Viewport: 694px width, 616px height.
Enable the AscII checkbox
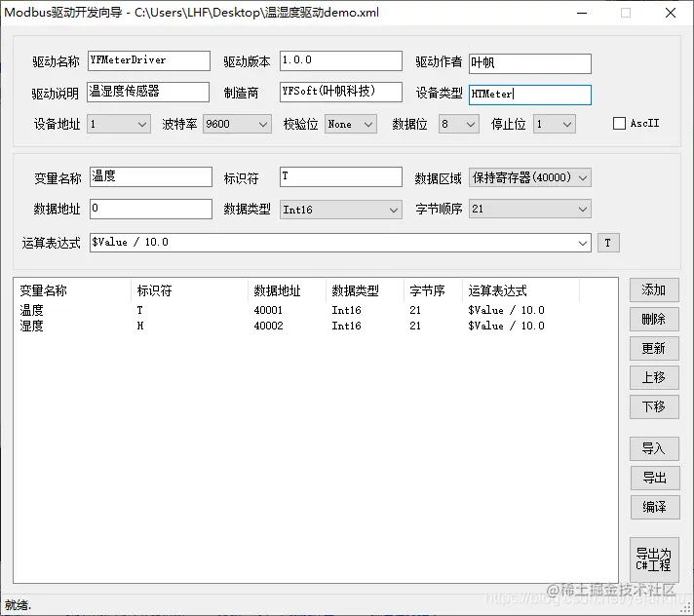tap(619, 124)
